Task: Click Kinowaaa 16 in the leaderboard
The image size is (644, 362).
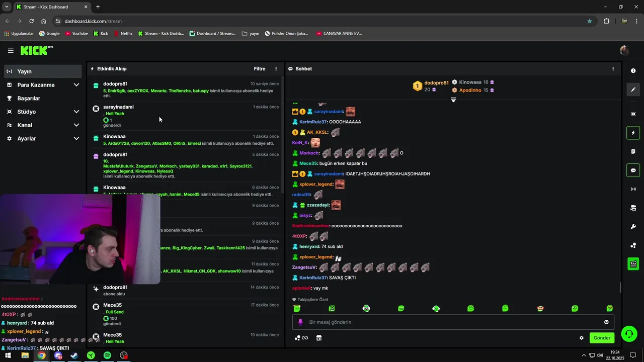Action: pos(473,82)
